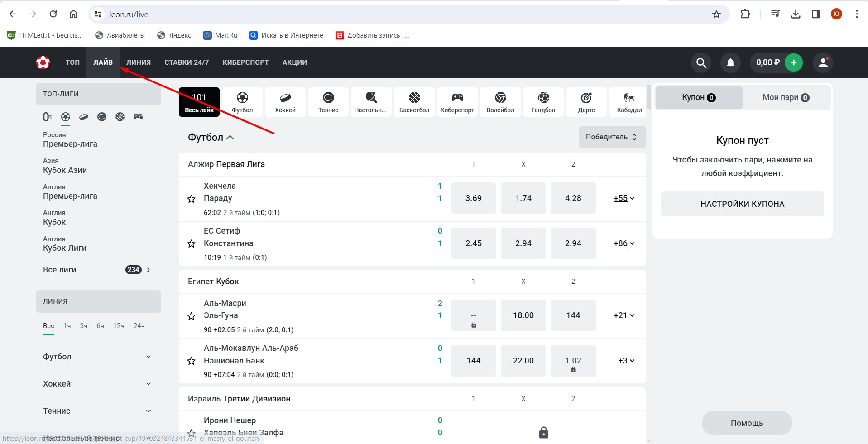Viewport: 868px width, 444px height.
Task: Star the ЕС Сетиф vs Константина match
Action: [192, 244]
